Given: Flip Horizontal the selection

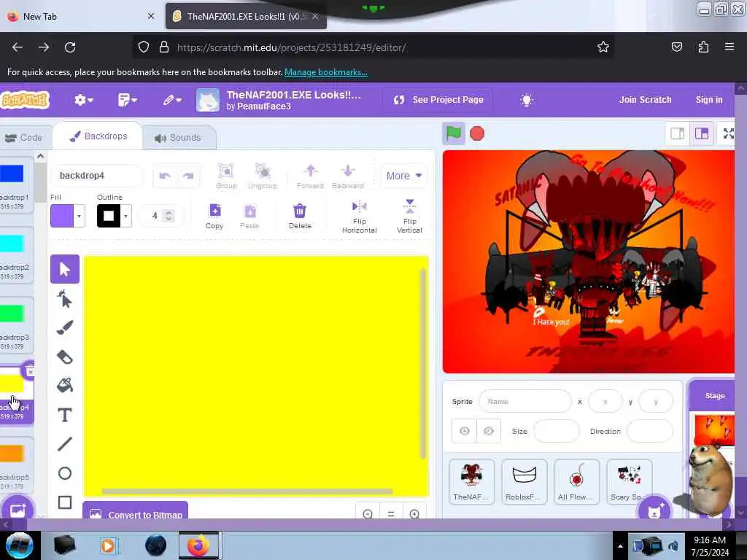Looking at the screenshot, I should coord(359,217).
